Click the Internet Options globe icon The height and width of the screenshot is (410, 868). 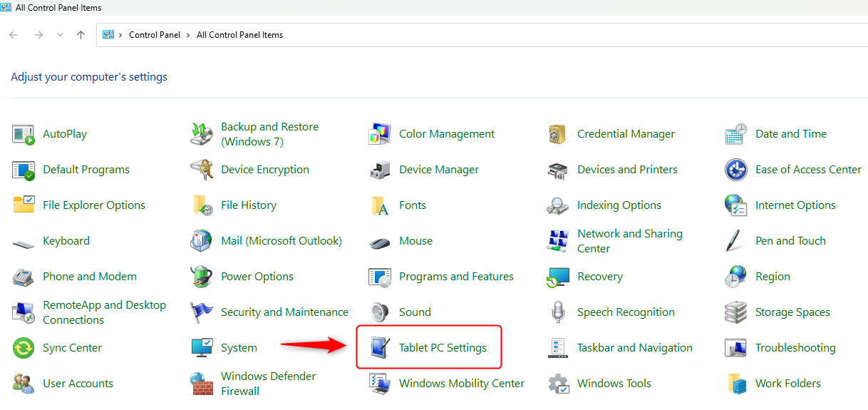point(736,205)
